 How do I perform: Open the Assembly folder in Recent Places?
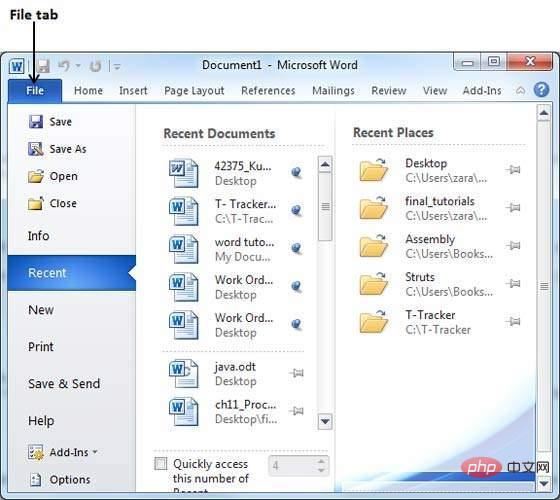point(374,246)
